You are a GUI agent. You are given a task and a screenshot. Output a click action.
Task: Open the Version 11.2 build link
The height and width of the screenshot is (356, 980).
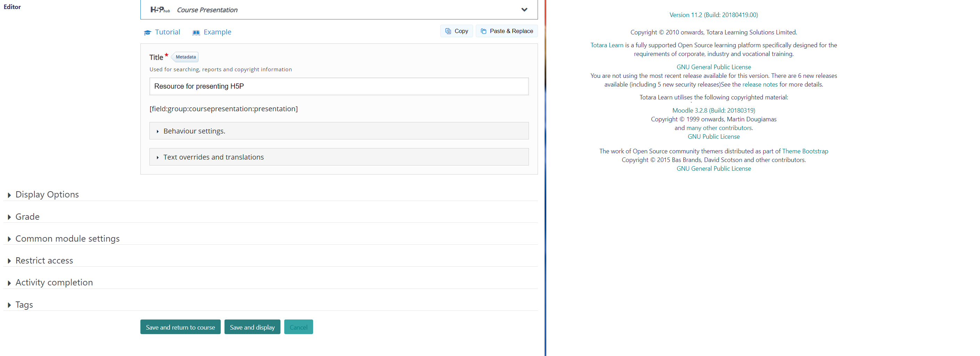tap(713, 15)
